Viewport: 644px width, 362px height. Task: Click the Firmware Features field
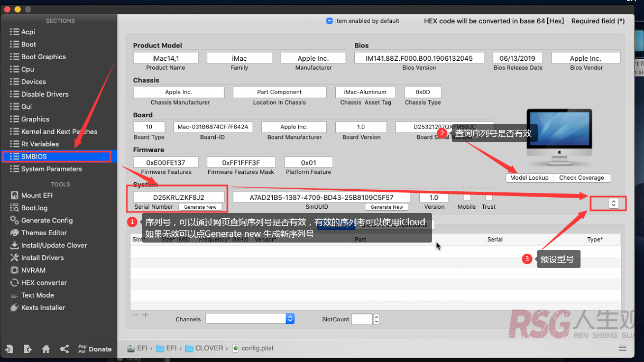coord(166,162)
